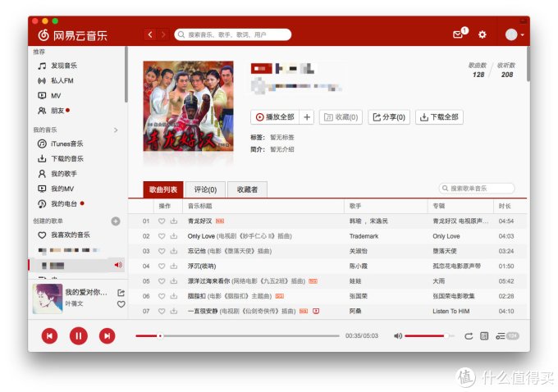Download song 05 漂洋过海来看你
Viewport: 558px width, 392px height.
tap(174, 281)
